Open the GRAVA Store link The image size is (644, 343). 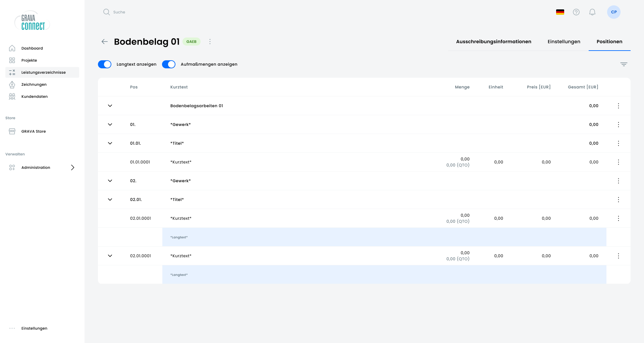pos(34,131)
